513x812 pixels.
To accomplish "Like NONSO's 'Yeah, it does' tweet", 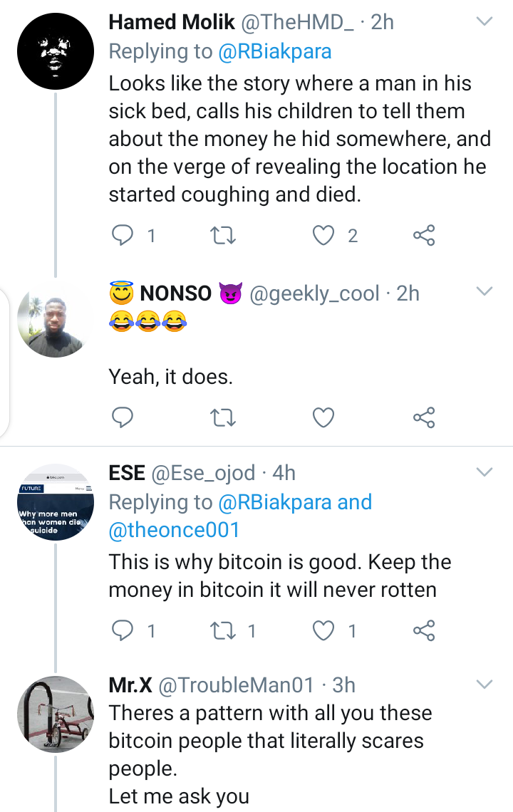I will click(x=324, y=417).
